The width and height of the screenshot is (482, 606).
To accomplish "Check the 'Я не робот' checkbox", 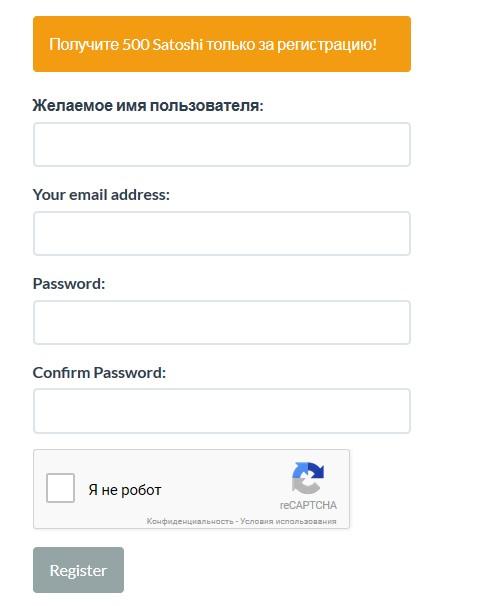I will point(60,488).
